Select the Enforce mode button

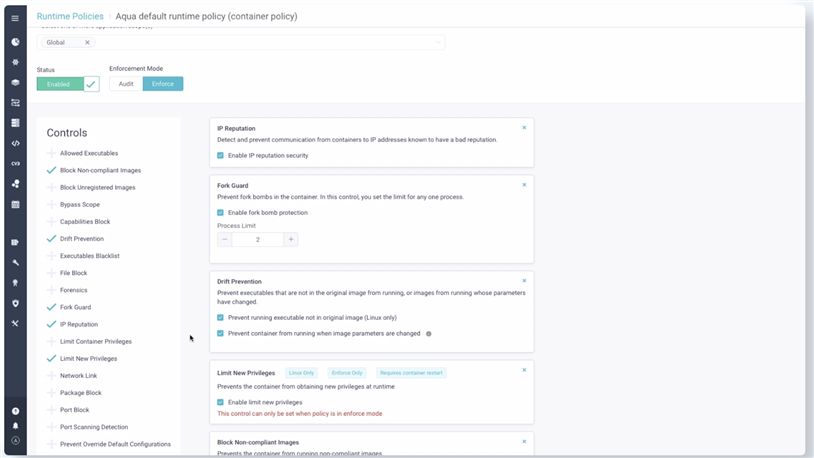point(163,84)
